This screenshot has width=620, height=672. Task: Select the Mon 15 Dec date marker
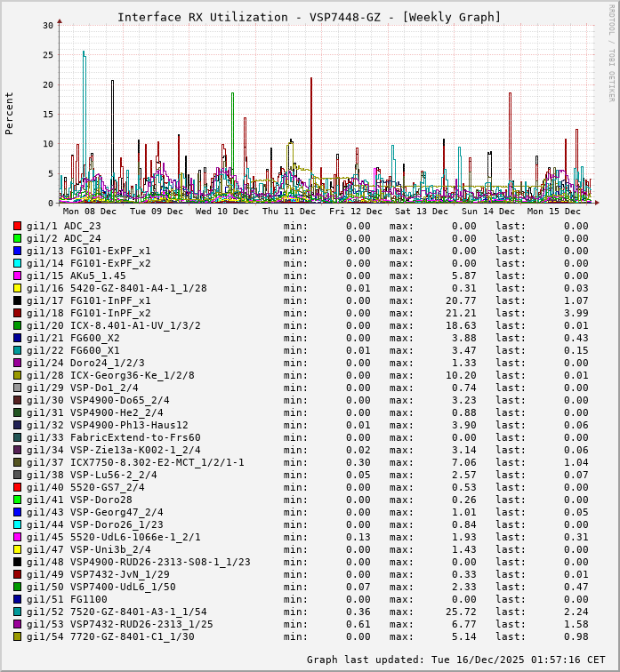point(554,212)
